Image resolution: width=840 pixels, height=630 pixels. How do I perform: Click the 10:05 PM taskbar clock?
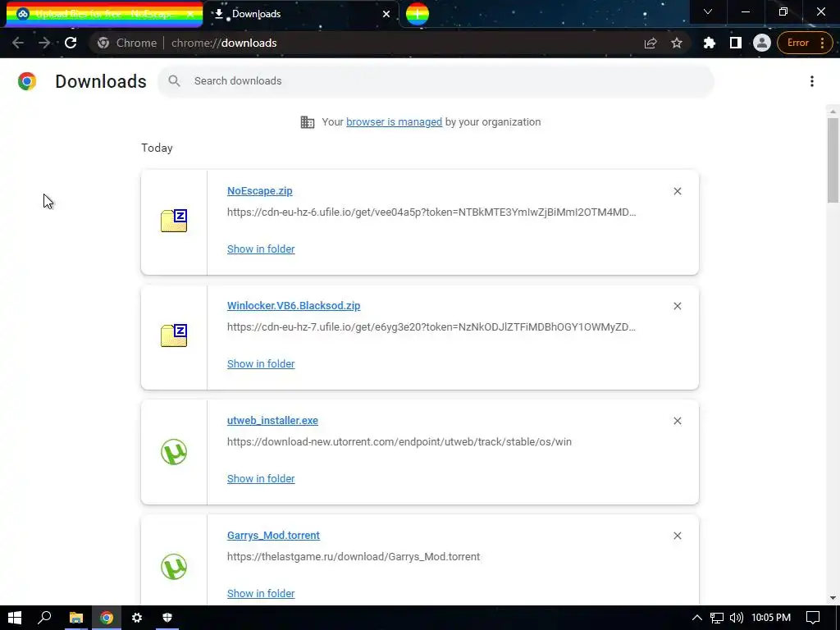771,618
